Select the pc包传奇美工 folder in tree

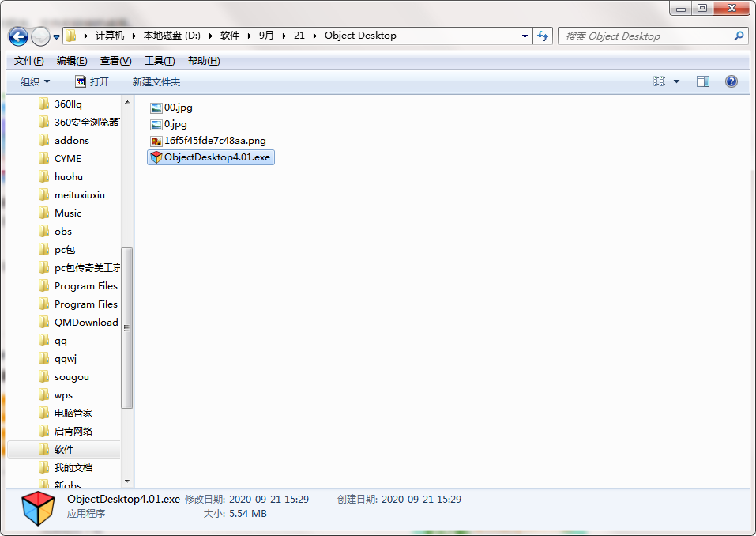87,268
